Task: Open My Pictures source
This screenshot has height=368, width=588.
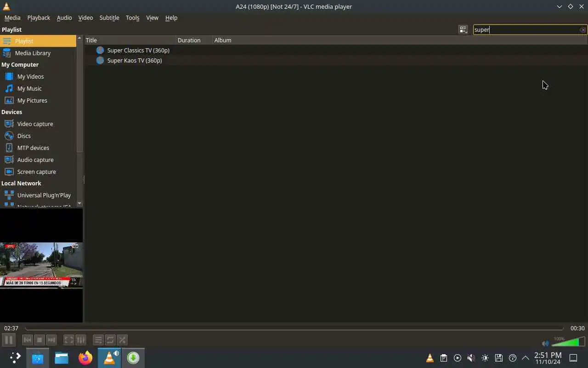Action: pyautogui.click(x=38, y=100)
